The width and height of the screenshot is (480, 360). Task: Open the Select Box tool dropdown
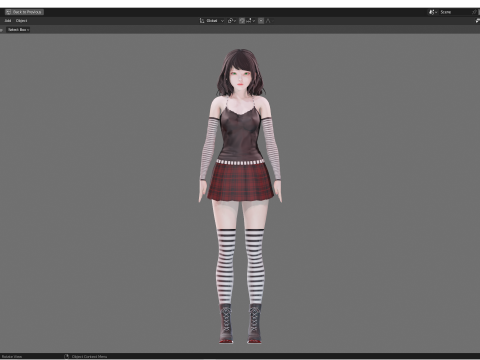coord(18,30)
